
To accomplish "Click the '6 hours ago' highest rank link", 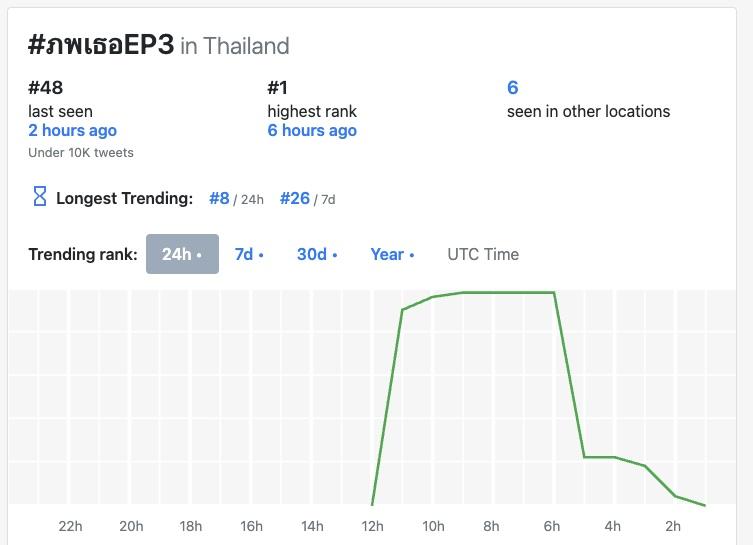I will point(312,130).
